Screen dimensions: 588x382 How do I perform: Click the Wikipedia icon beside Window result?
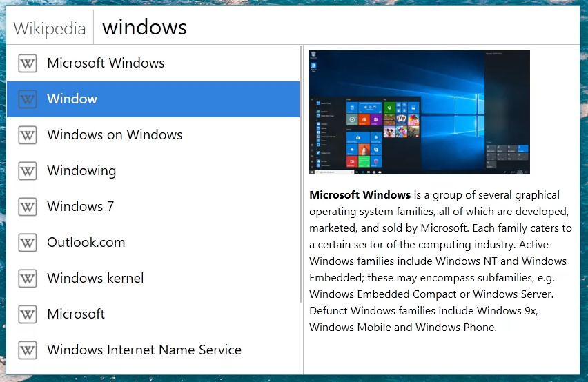coord(28,99)
